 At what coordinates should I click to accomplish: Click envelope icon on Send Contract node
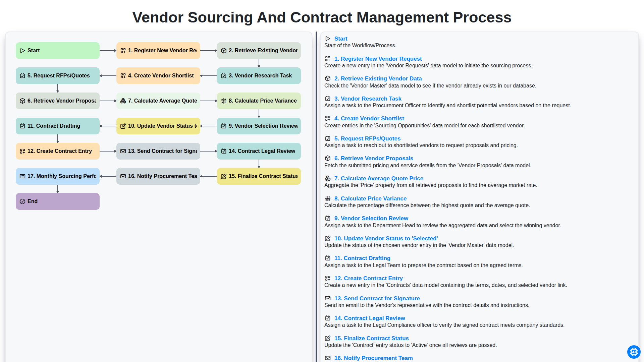coord(123,151)
